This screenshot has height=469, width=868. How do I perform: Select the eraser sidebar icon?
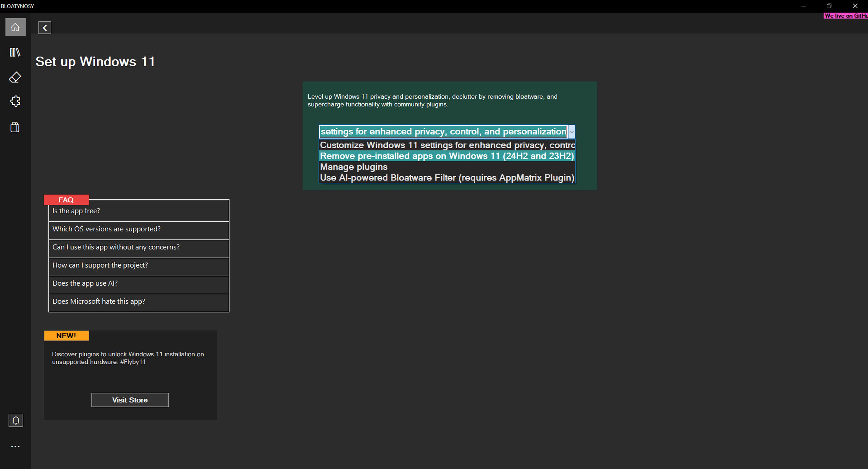click(x=15, y=77)
